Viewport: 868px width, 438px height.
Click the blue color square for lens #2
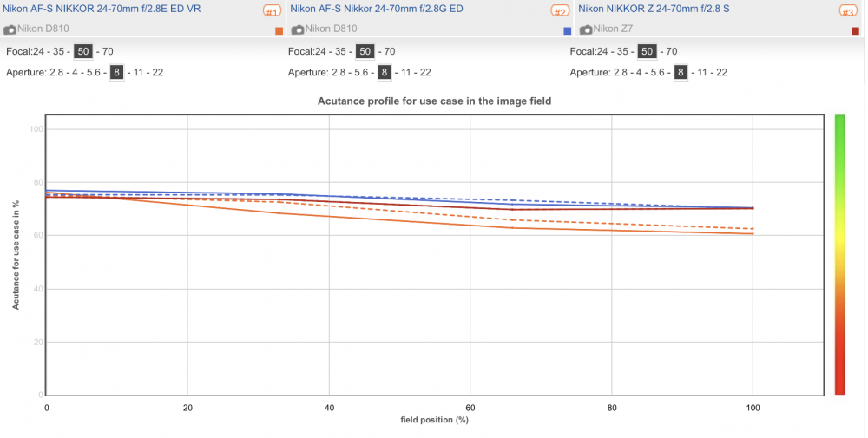tap(567, 31)
